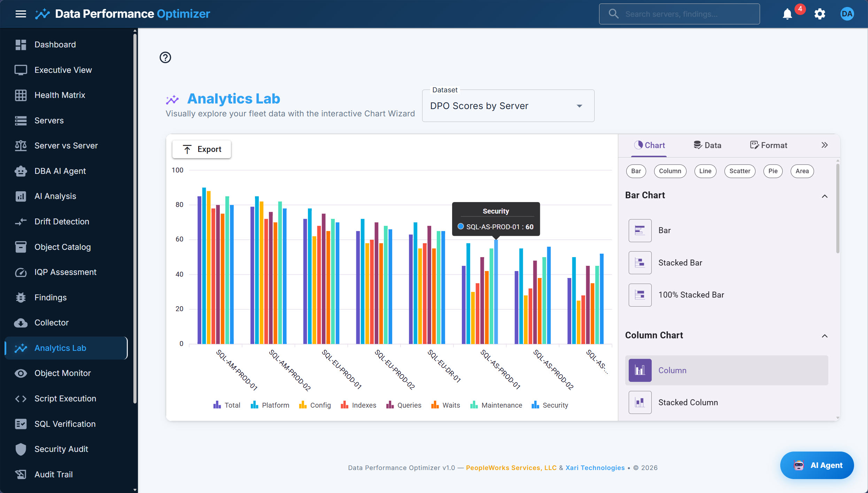The width and height of the screenshot is (868, 493).
Task: Open the Health Matrix view
Action: [x=60, y=95]
